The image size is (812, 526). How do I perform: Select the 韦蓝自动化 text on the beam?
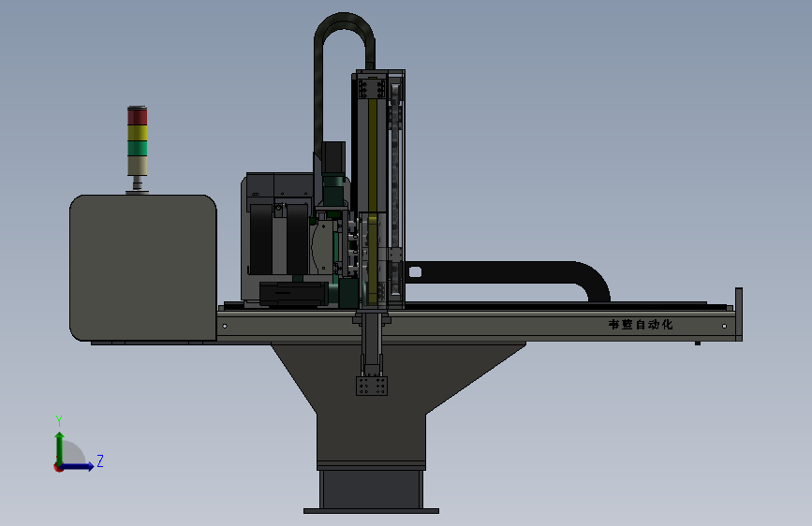(641, 325)
